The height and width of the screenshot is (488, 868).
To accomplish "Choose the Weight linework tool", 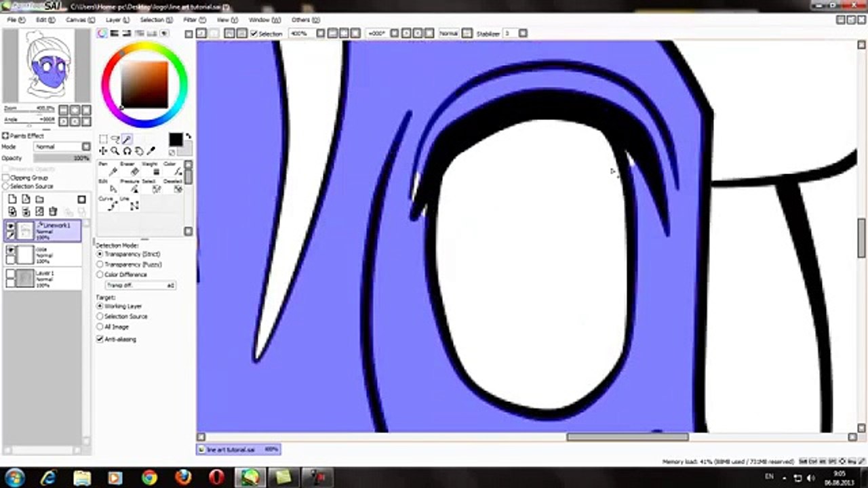I will 152,170.
